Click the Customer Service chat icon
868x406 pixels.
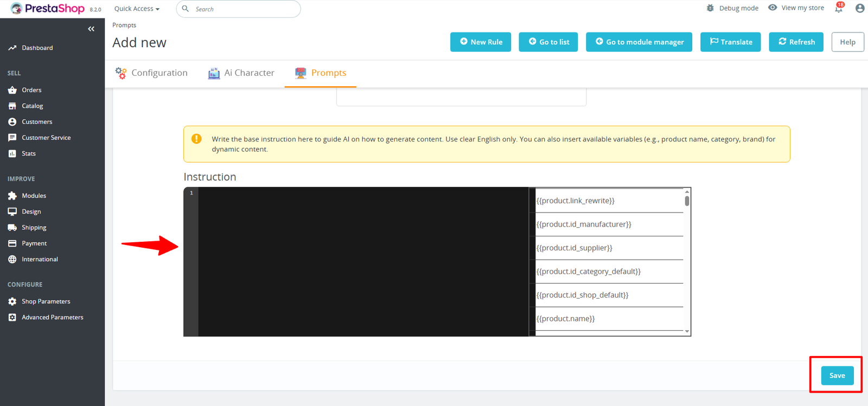click(x=12, y=138)
